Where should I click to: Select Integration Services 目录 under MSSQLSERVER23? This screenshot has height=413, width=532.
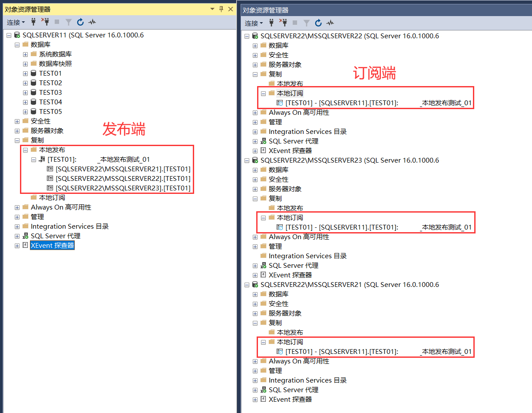pyautogui.click(x=307, y=256)
